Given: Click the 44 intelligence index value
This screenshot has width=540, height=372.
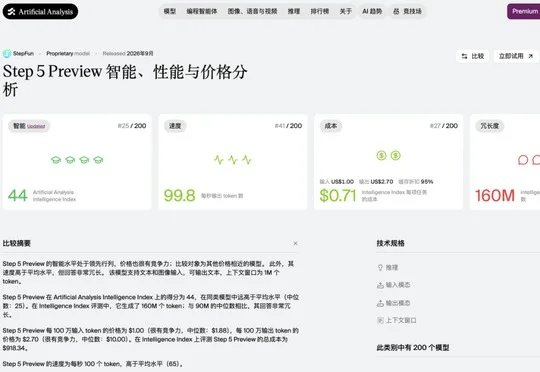Looking at the screenshot, I should tap(18, 196).
